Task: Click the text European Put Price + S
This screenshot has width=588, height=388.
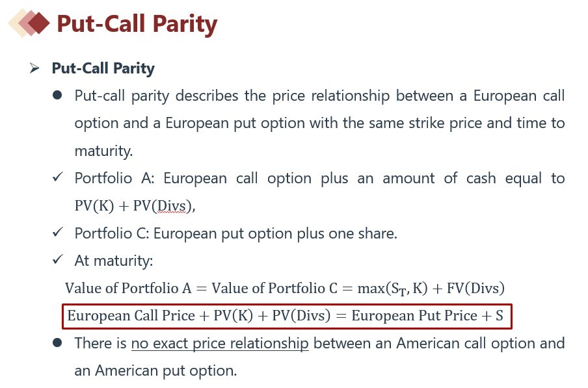Action: tap(427, 315)
